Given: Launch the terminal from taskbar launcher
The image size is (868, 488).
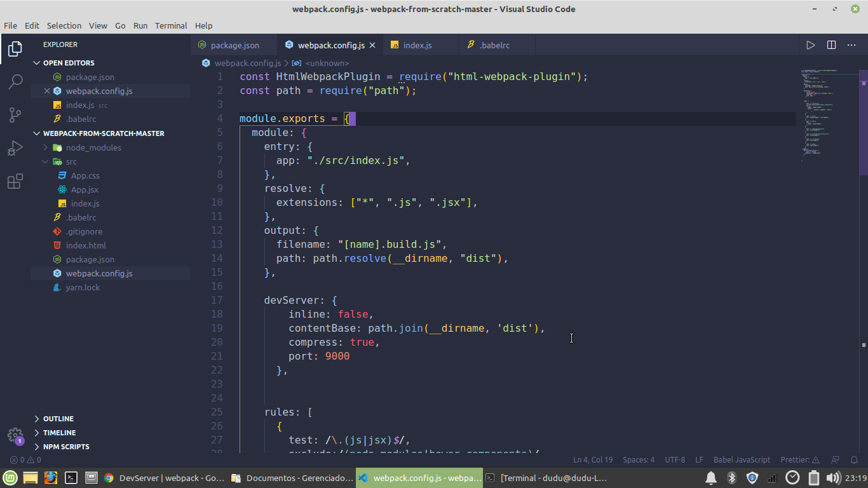Looking at the screenshot, I should click(x=71, y=478).
